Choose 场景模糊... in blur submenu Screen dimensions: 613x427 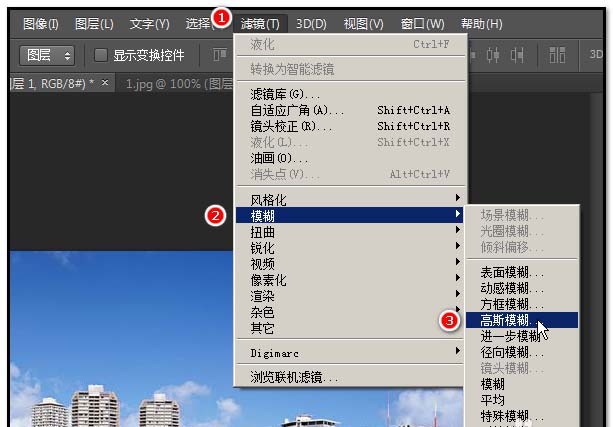click(x=522, y=215)
